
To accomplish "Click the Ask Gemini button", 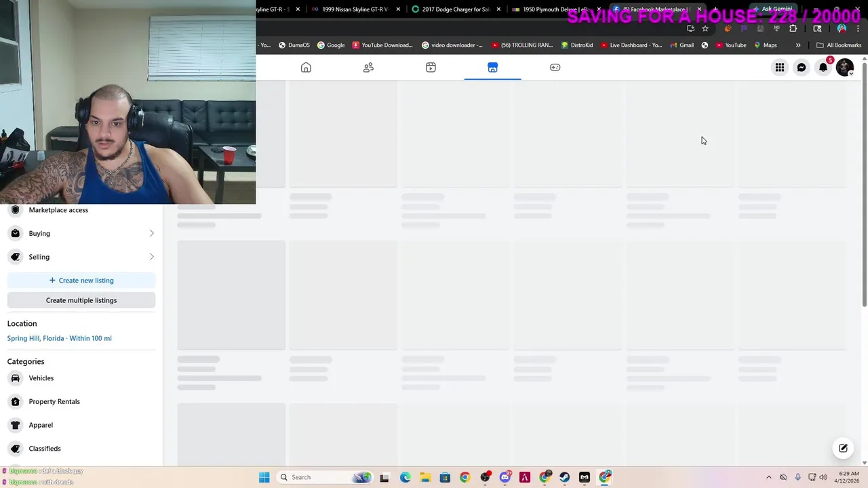I will click(x=772, y=9).
